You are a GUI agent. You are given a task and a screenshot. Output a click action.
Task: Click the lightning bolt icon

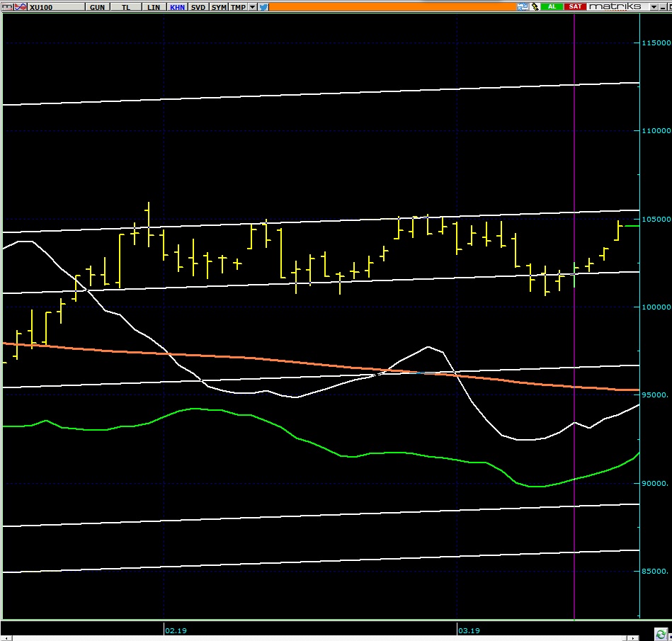tap(535, 7)
